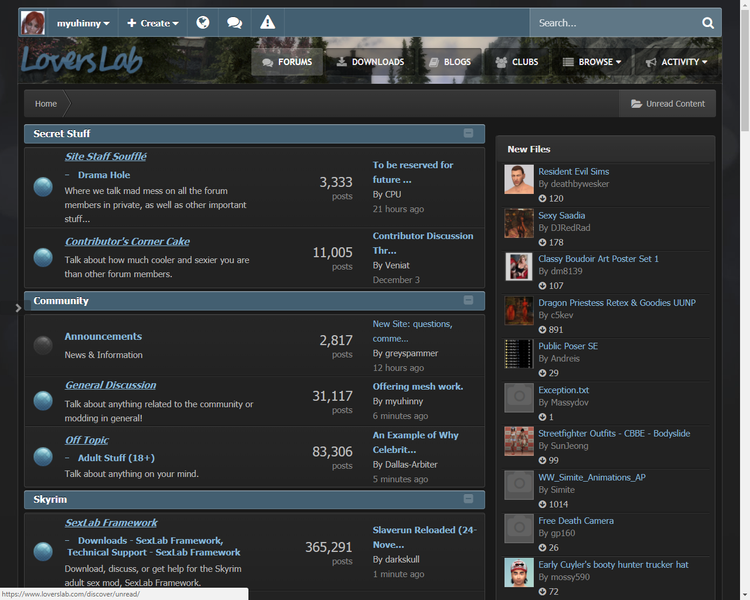Collapse the Skyrim category
The width and height of the screenshot is (750, 600).
coord(468,499)
